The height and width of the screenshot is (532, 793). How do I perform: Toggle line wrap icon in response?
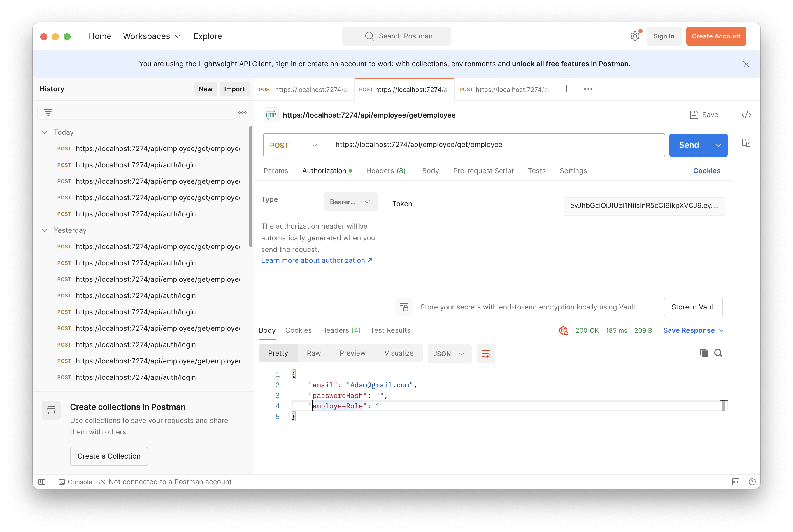point(485,354)
